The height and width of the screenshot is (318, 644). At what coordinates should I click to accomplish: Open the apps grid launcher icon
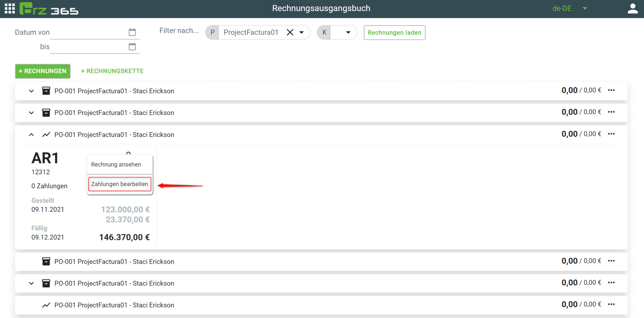pyautogui.click(x=10, y=9)
